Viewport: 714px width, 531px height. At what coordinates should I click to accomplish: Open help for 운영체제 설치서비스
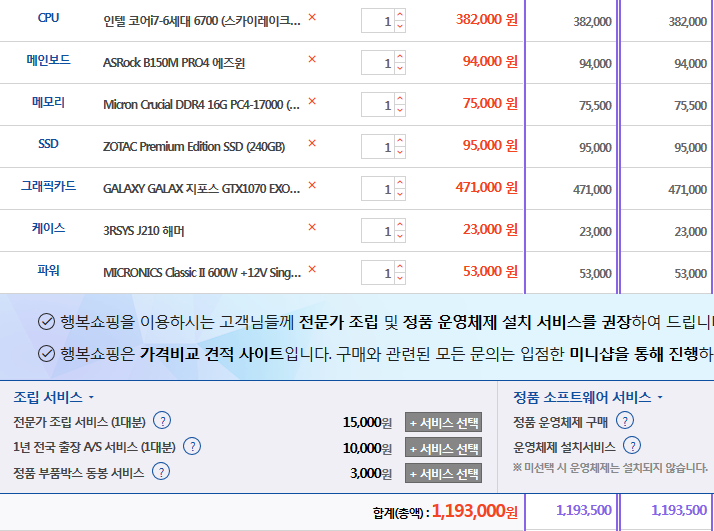632,446
